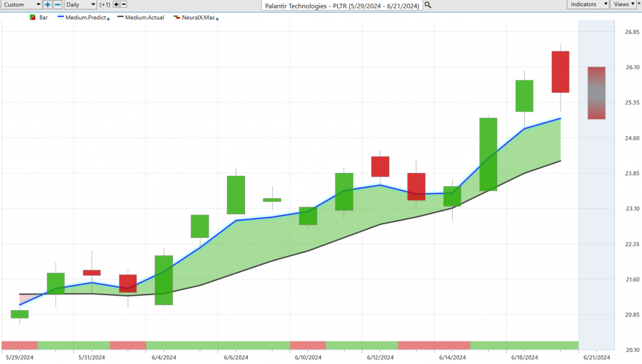This screenshot has width=642, height=364.
Task: Open the Daily interval dropdown
Action: click(80, 5)
